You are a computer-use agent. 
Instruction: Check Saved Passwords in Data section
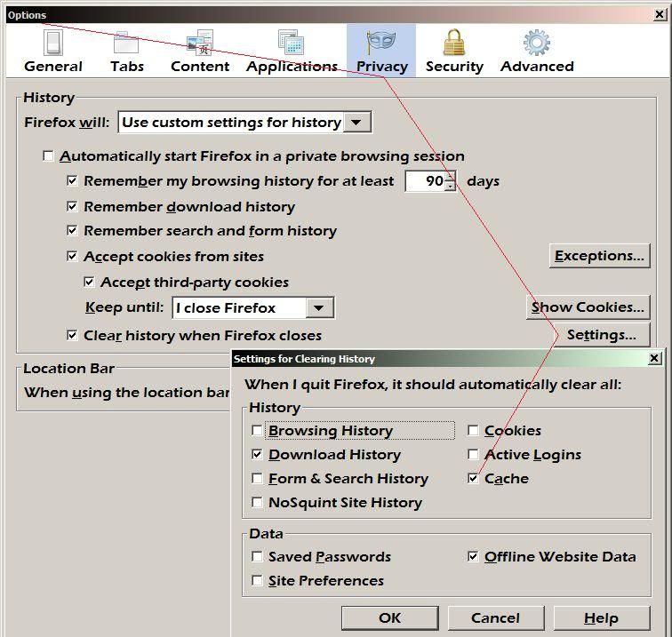pos(257,556)
